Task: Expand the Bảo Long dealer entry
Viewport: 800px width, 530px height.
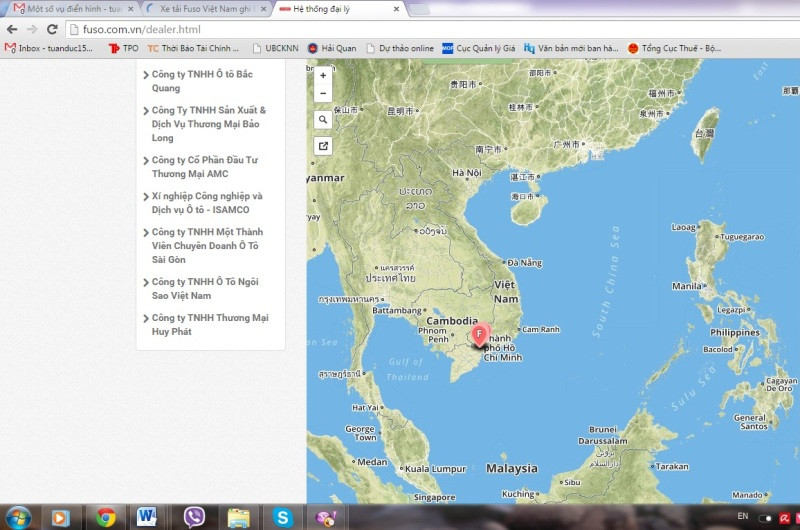Action: pyautogui.click(x=208, y=124)
